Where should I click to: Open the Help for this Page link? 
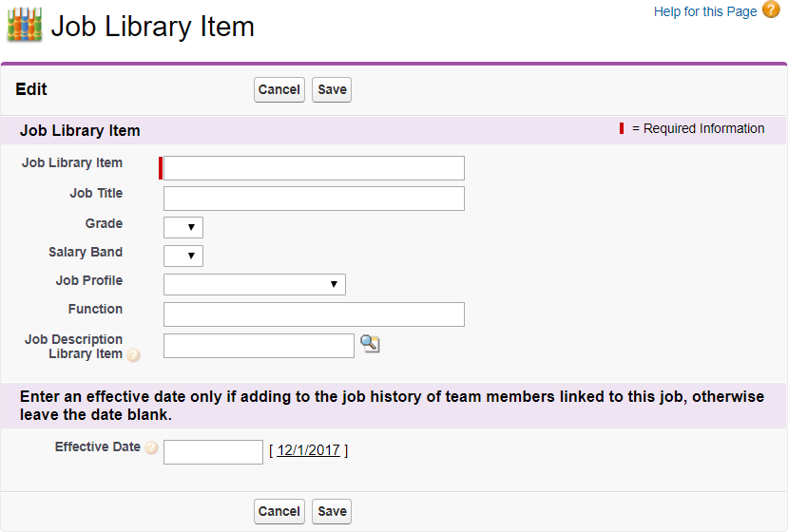click(x=705, y=11)
